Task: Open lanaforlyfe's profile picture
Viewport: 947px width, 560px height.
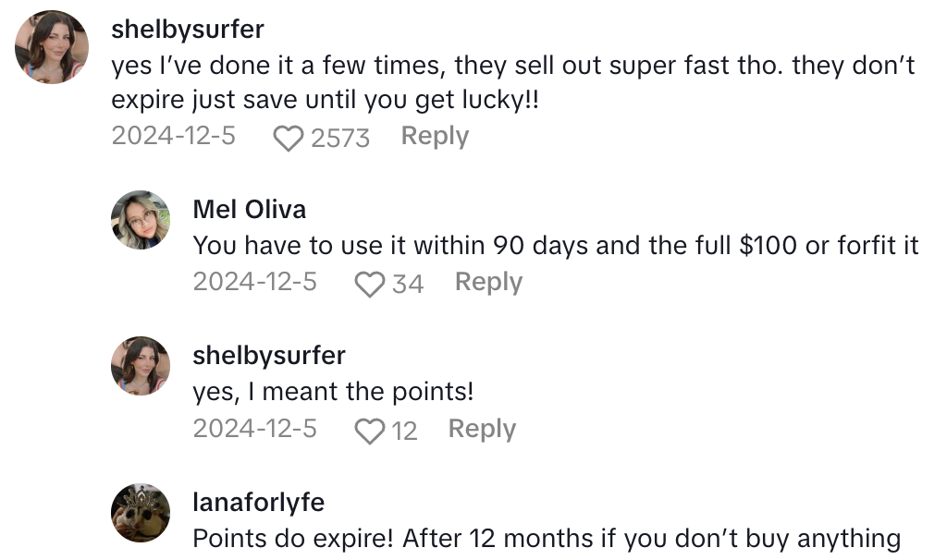Action: [141, 512]
